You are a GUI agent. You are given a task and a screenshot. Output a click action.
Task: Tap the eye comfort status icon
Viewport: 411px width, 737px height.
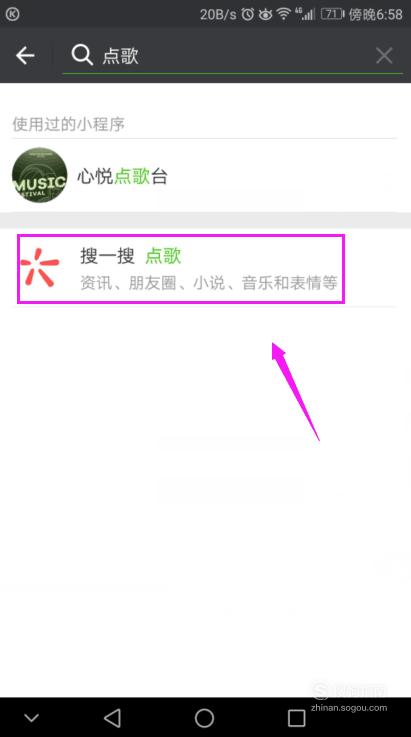click(x=266, y=15)
